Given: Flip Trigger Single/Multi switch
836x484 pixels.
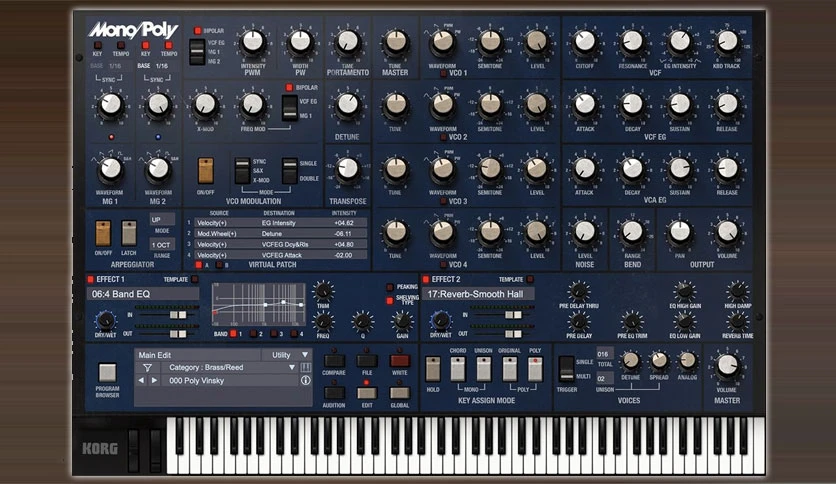Looking at the screenshot, I should pos(566,369).
